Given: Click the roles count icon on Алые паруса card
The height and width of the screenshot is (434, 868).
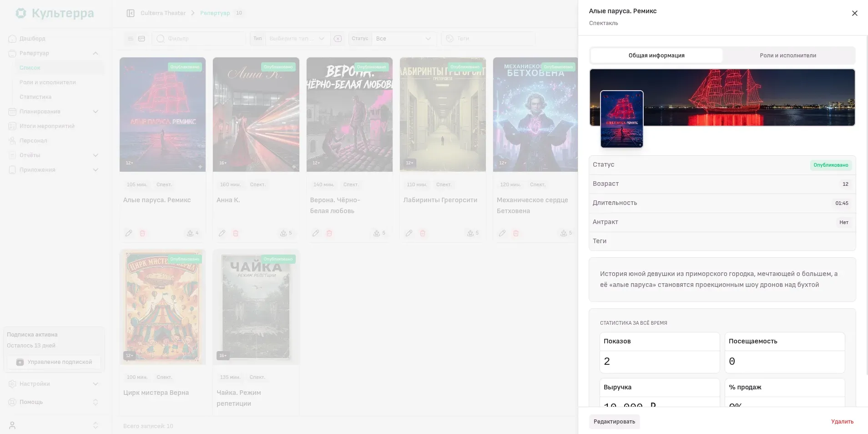Looking at the screenshot, I should [190, 233].
